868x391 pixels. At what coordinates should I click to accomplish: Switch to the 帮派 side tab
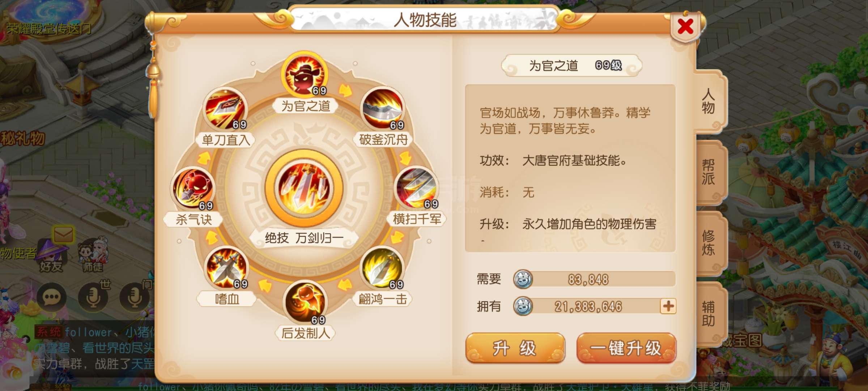tap(709, 172)
